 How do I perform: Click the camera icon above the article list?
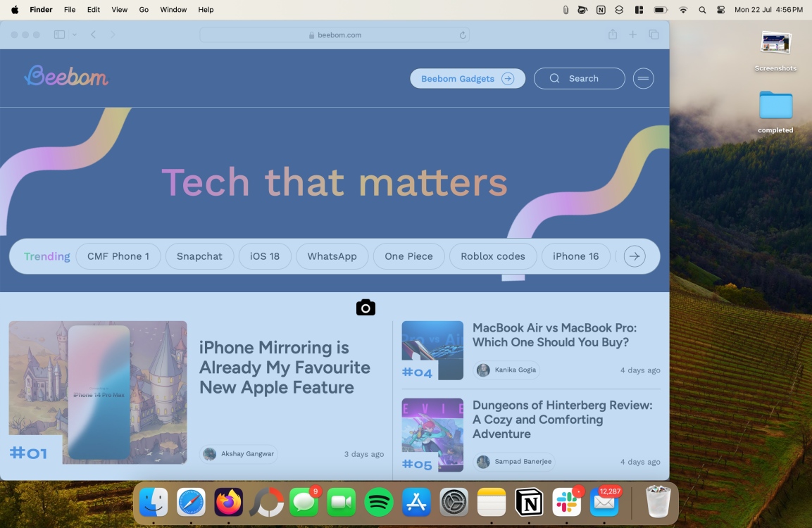pos(366,307)
